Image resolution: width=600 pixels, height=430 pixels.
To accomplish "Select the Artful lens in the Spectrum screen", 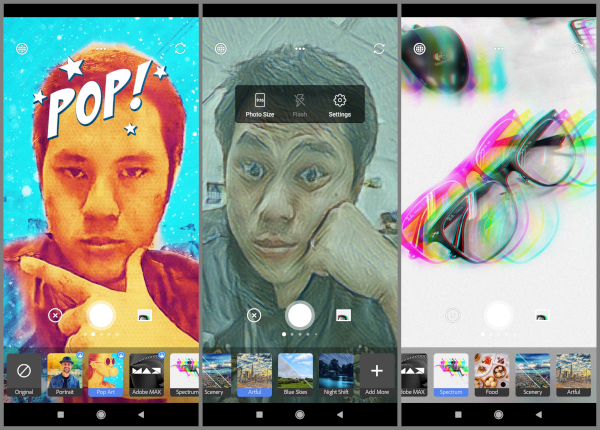I will coord(573,375).
